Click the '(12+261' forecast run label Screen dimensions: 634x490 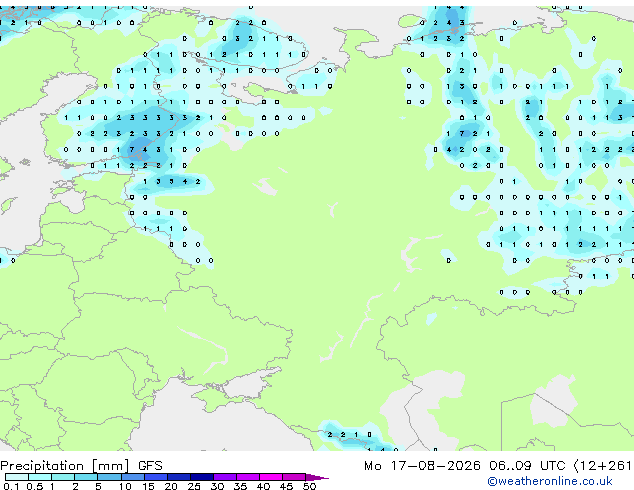(x=603, y=466)
